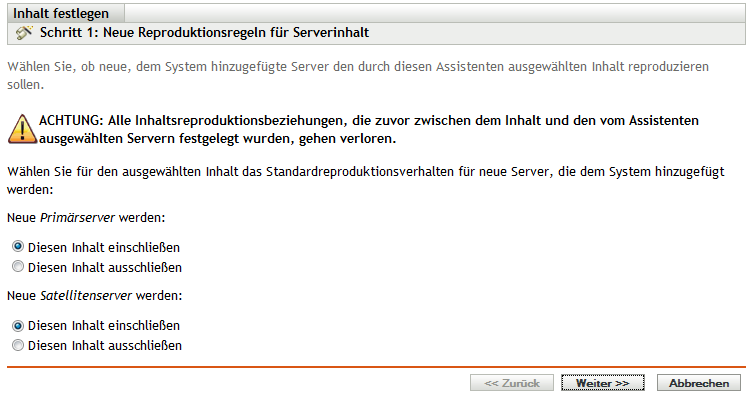Click the wizard wand icon beside Schritt 1

coord(24,33)
